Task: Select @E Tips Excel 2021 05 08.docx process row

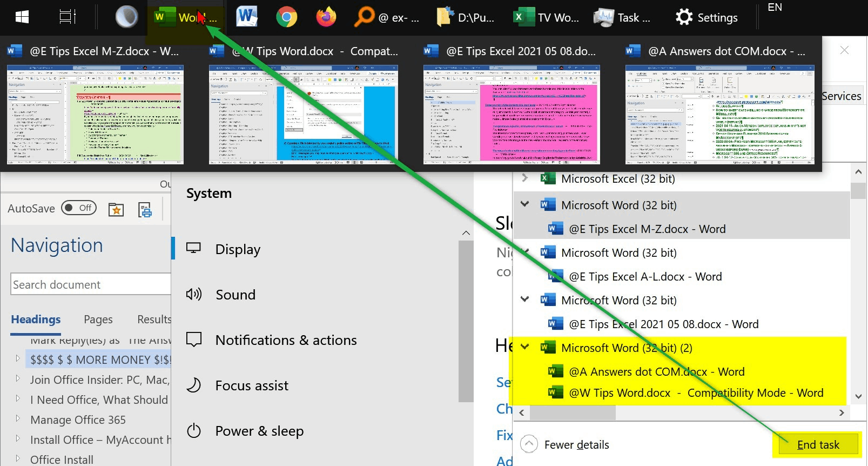Action: [x=682, y=324]
